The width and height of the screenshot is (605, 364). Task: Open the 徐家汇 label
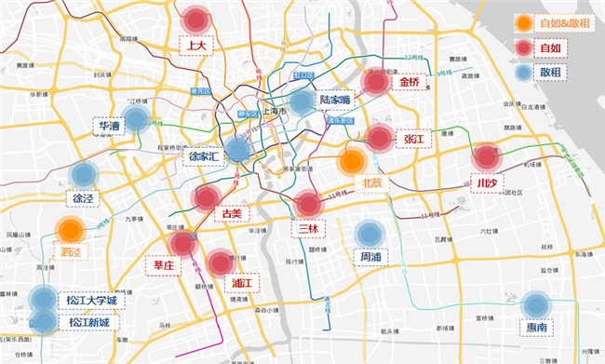pyautogui.click(x=204, y=156)
